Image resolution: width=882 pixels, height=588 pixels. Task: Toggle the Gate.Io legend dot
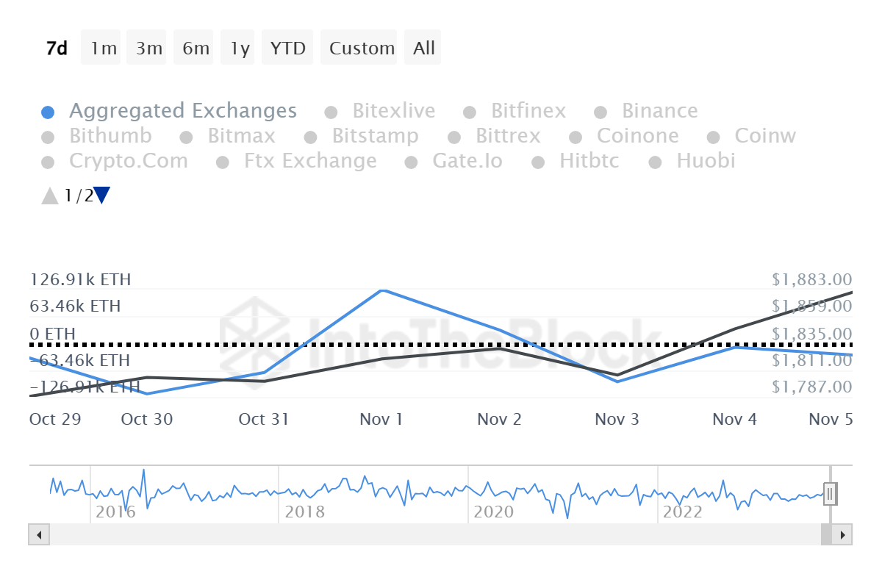[x=412, y=162]
